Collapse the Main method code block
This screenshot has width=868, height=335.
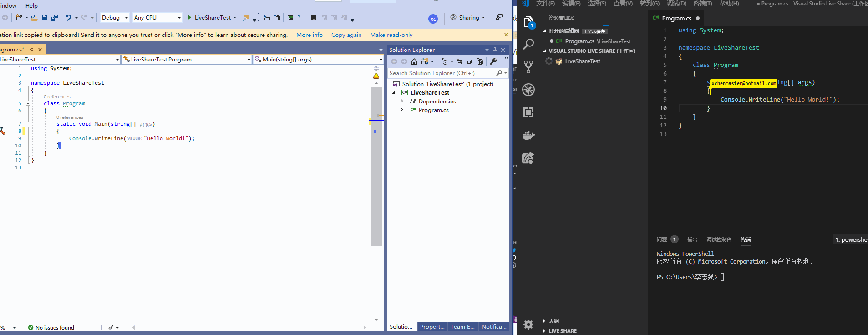(28, 124)
